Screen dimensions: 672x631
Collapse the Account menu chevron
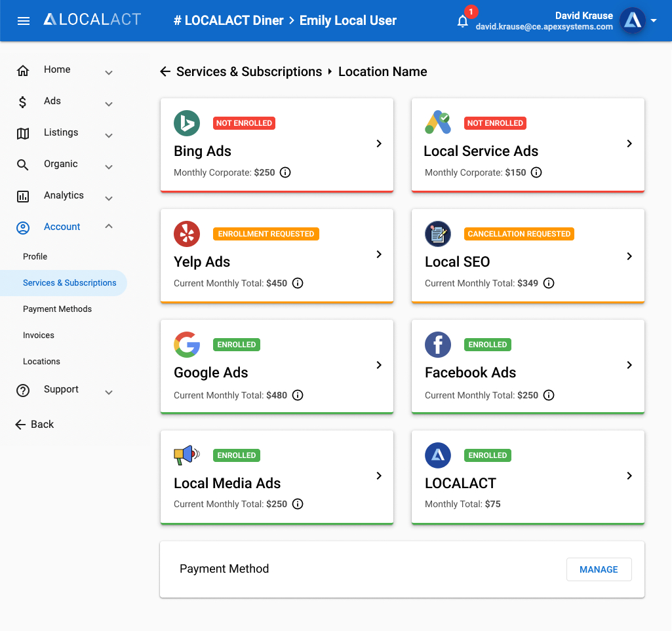(109, 226)
